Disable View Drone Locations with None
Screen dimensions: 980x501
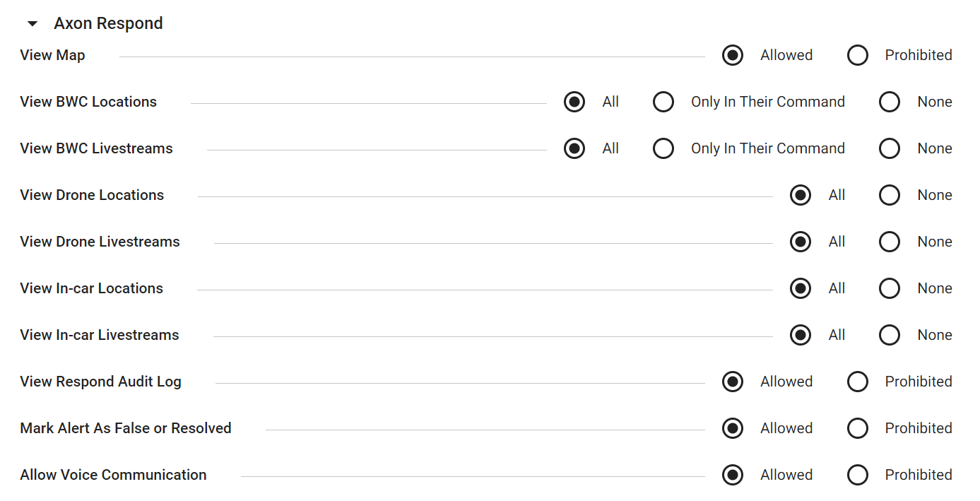(x=890, y=195)
